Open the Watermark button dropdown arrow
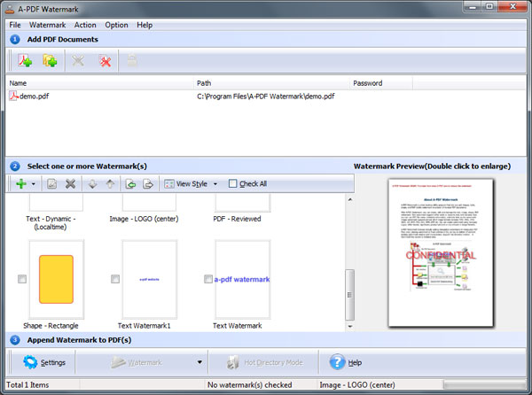 pos(199,362)
